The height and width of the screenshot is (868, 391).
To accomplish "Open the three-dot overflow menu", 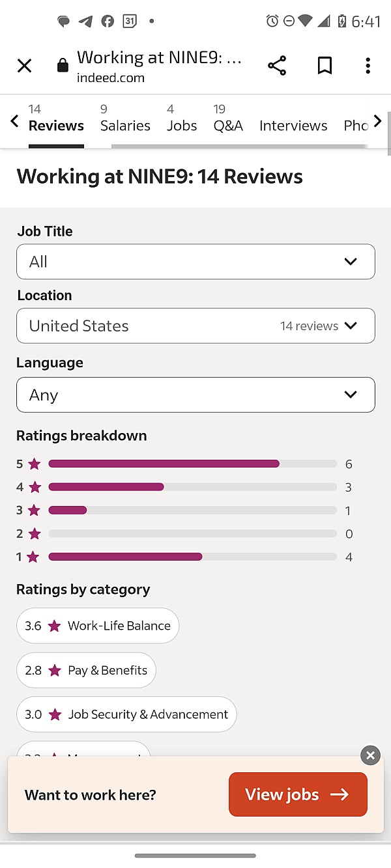I will point(368,65).
